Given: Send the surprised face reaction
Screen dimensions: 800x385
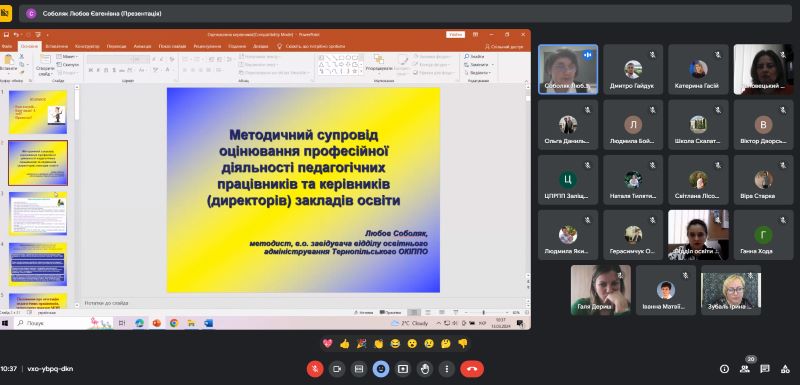Looking at the screenshot, I should [412, 344].
